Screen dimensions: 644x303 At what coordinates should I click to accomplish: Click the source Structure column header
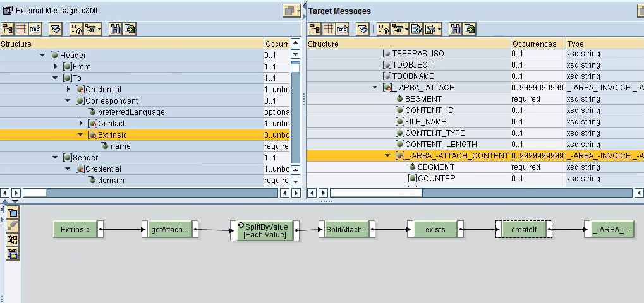[132, 44]
